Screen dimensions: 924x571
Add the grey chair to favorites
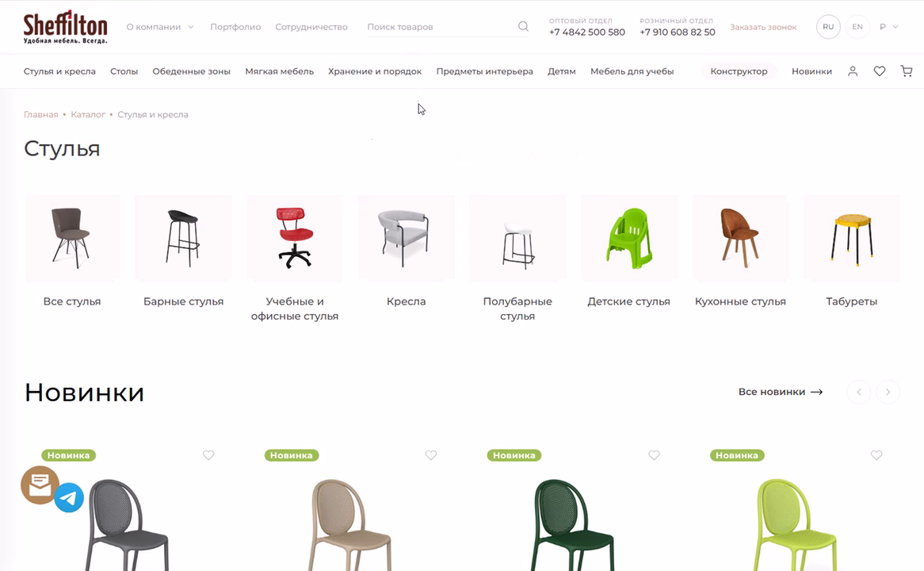[x=208, y=455]
